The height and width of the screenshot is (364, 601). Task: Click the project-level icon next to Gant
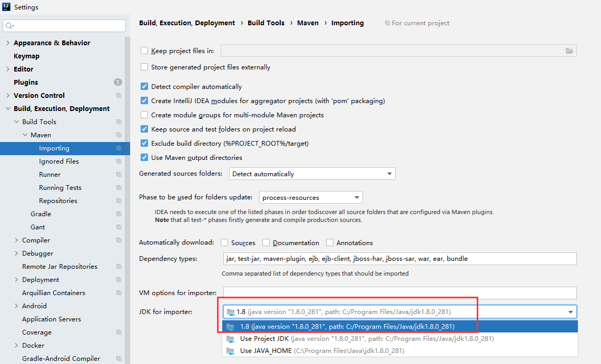click(x=119, y=227)
